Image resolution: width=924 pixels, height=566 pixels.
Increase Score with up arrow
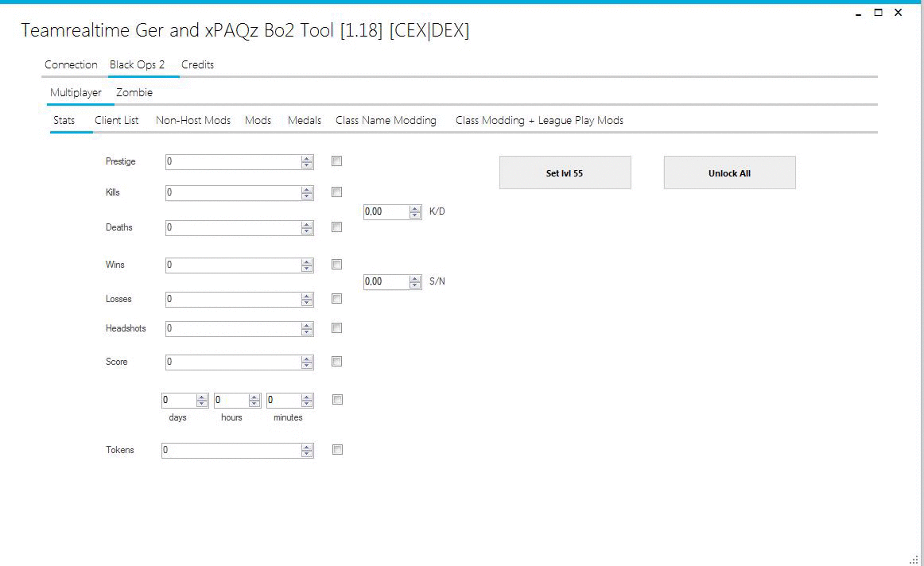coord(306,359)
